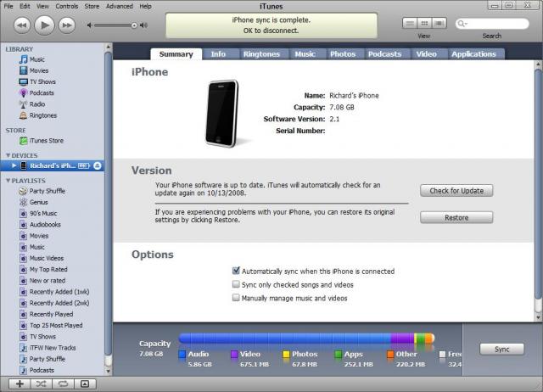Open Music in the Library

(32, 59)
